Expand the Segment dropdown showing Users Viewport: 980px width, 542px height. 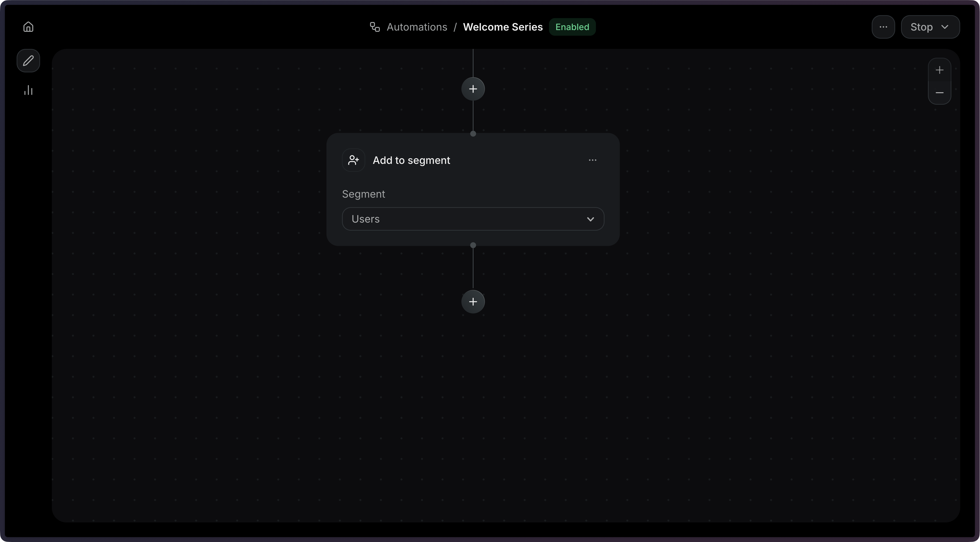pos(590,219)
